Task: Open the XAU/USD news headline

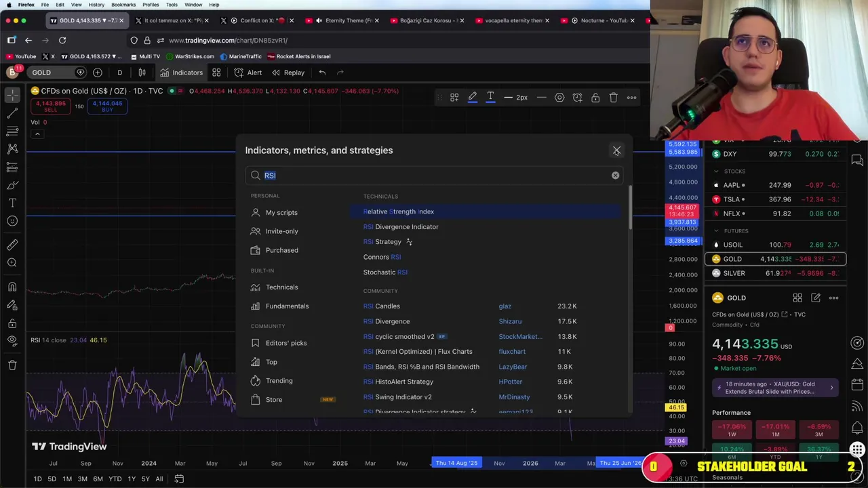Action: coord(776,388)
